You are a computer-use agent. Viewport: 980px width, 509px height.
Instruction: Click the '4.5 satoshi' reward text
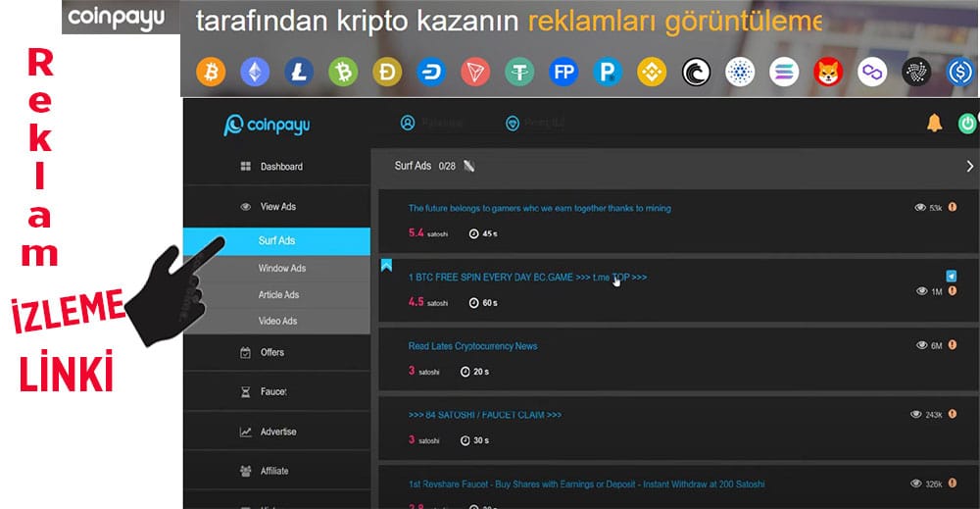pos(428,302)
